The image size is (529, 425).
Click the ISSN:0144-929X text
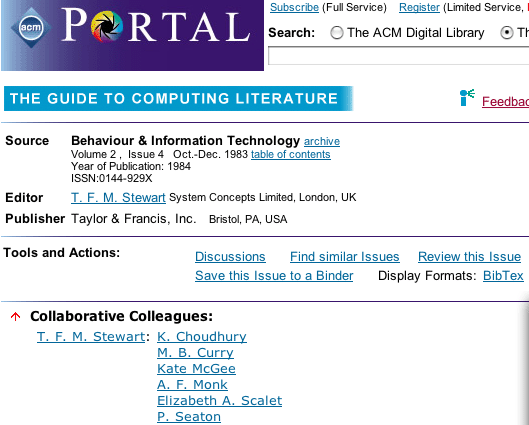point(111,178)
